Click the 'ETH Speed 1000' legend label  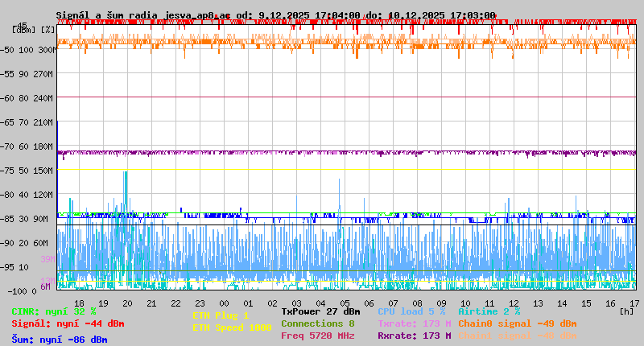(232, 327)
